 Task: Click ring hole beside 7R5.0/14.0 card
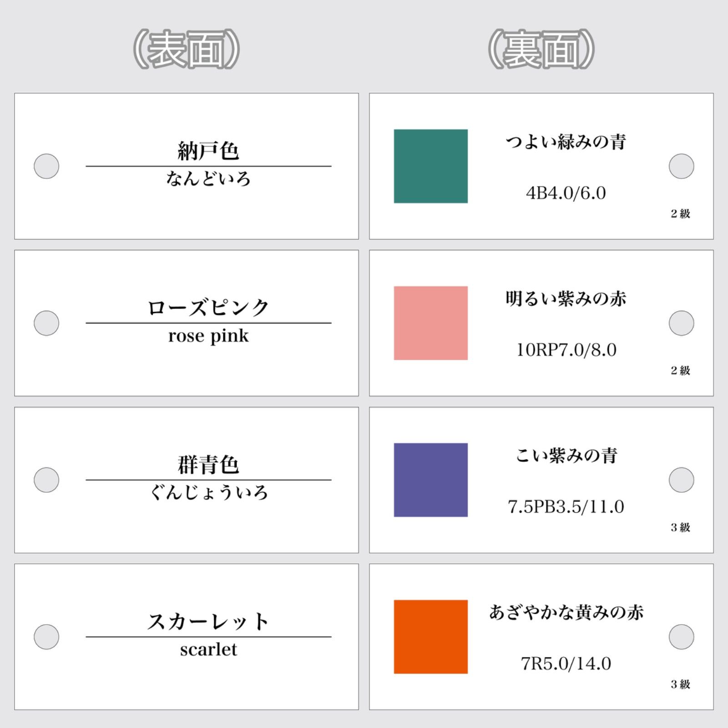[681, 637]
